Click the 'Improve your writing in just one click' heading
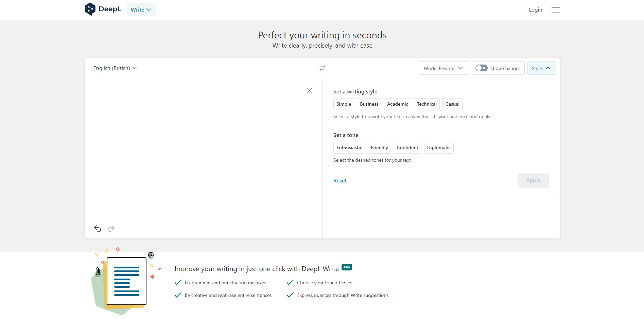Screen dimensions: 644x319 [x=257, y=269]
